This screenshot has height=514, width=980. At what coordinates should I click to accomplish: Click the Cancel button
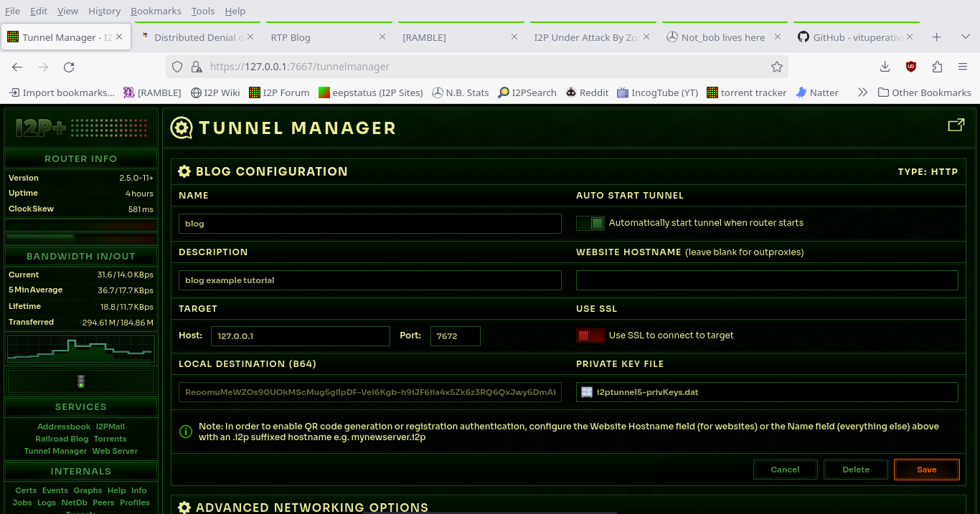pos(785,470)
